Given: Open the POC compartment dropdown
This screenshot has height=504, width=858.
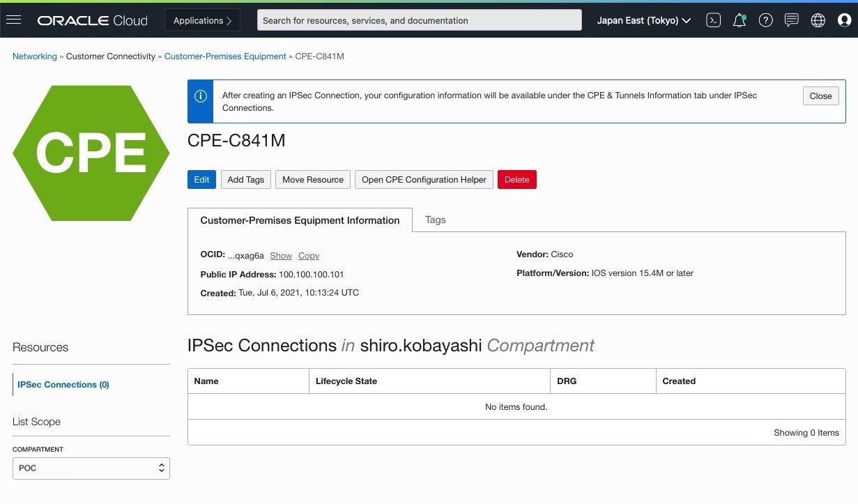Looking at the screenshot, I should click(91, 468).
